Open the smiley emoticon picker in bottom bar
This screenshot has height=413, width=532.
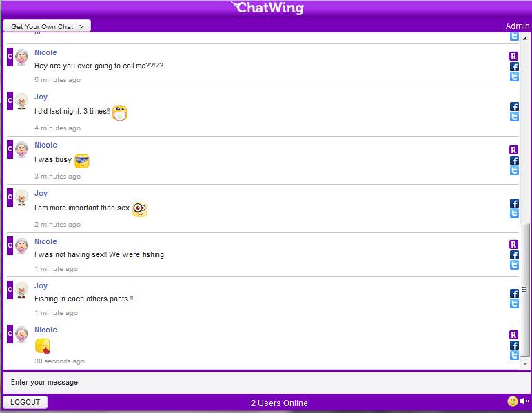[512, 401]
